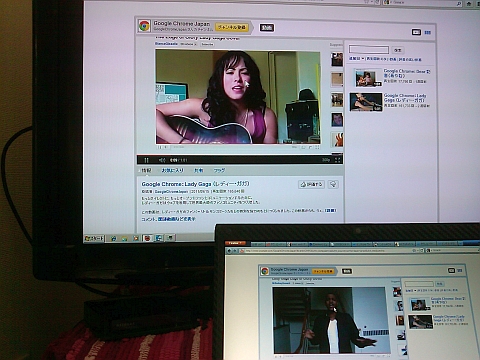
Task: Click the thumbs-up rate button next to the video title
Action: point(311,184)
